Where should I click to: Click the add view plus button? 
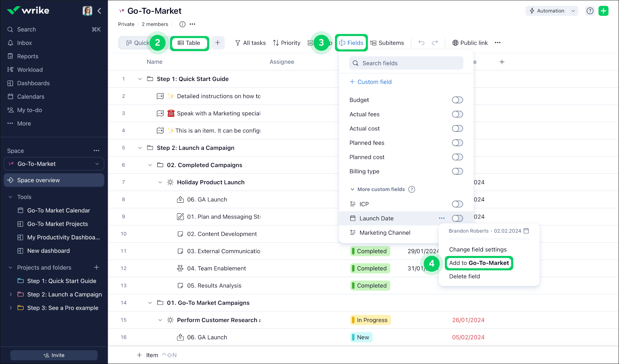pos(217,43)
